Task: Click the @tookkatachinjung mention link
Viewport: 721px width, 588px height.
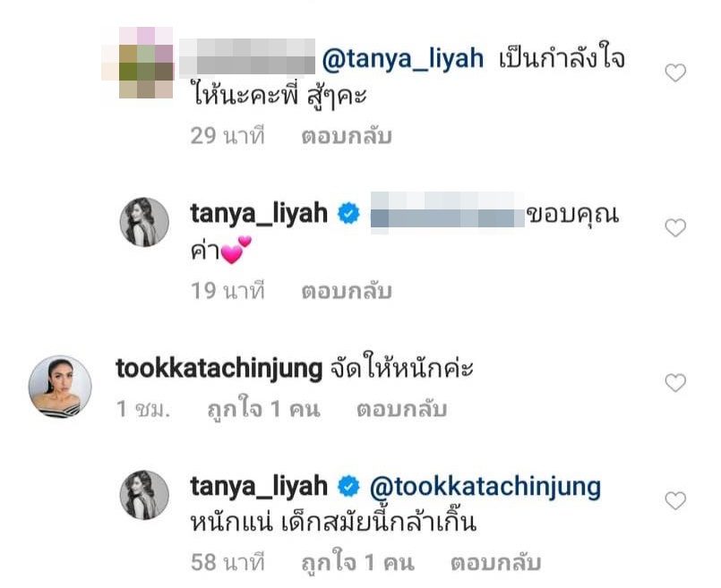Action: pos(485,487)
